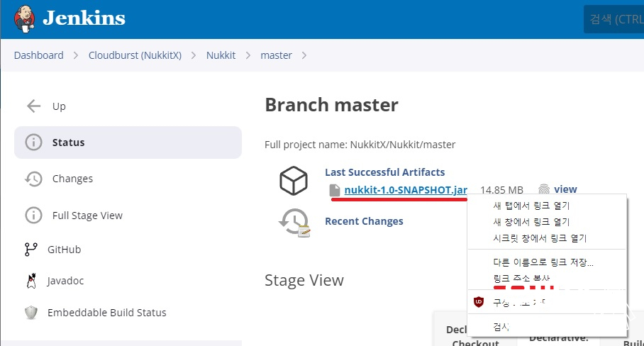
Task: Go Up in the sidebar
Action: point(59,106)
